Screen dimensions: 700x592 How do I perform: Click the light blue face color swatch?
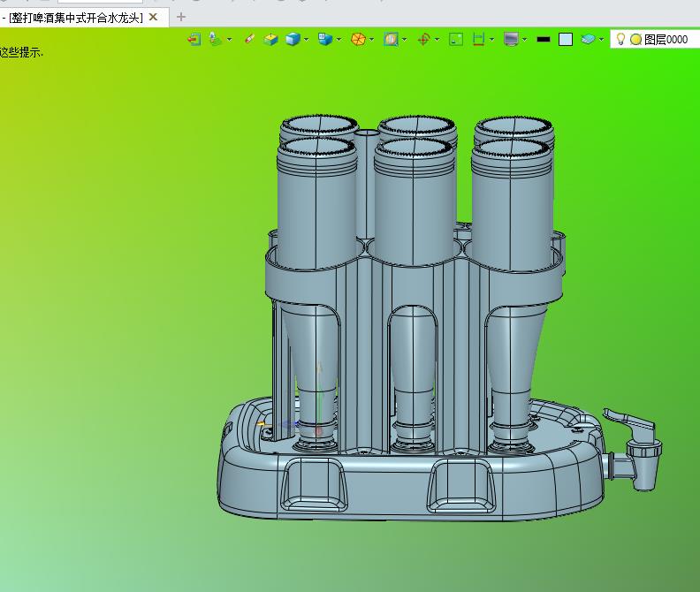566,39
